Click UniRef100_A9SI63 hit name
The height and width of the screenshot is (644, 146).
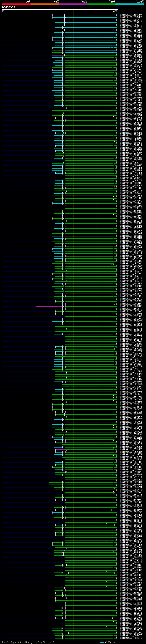click(x=131, y=63)
